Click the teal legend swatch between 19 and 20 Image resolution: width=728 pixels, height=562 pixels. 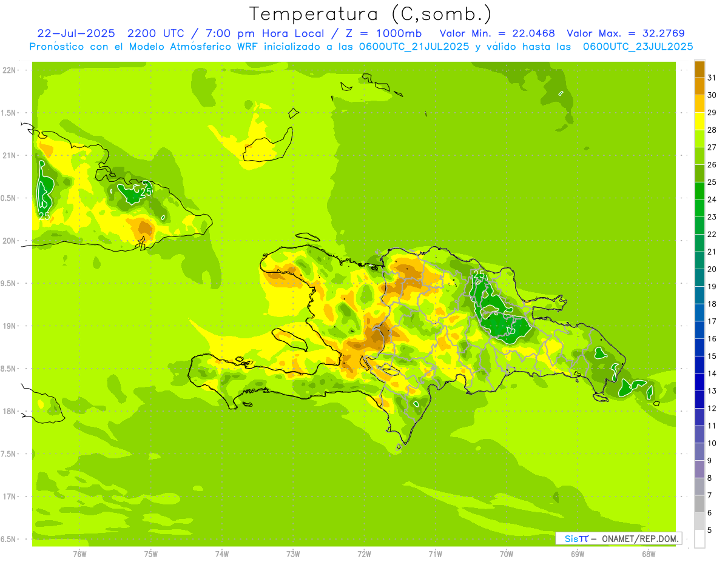tap(699, 278)
